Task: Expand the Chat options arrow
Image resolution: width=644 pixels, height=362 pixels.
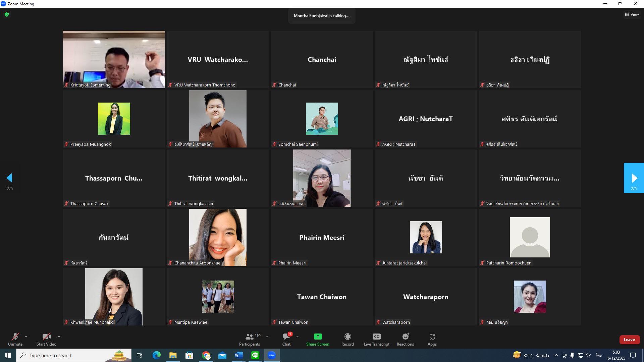Action: [298, 337]
